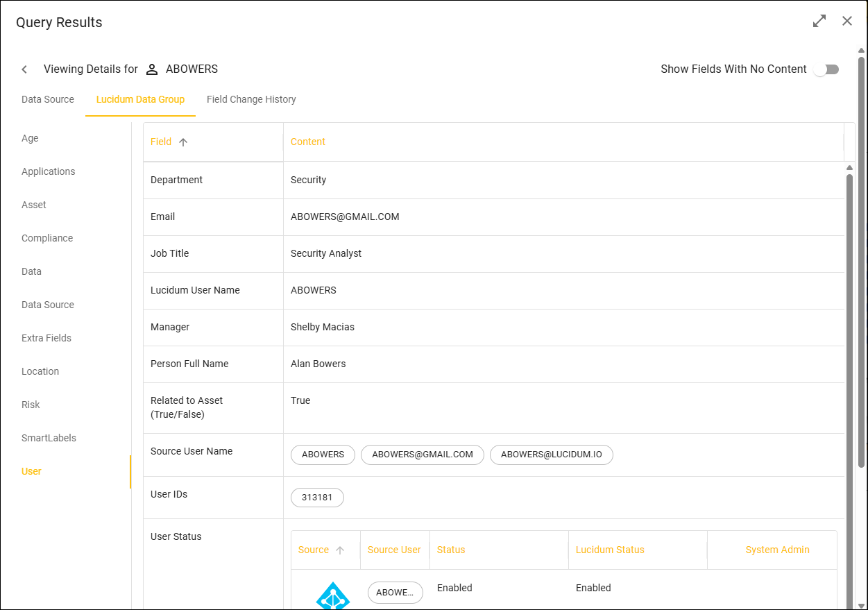Click the Email content ABOWERS@GMAIL.COM

click(x=345, y=217)
